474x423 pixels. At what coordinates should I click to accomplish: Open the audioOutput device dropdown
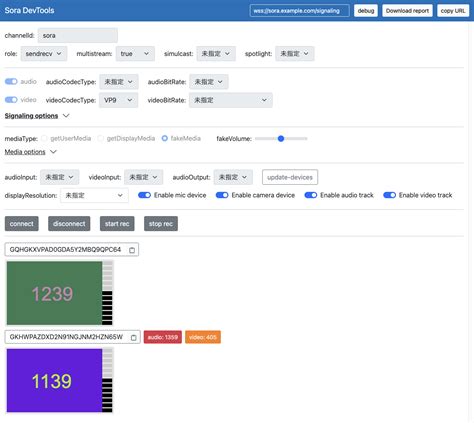tap(233, 177)
